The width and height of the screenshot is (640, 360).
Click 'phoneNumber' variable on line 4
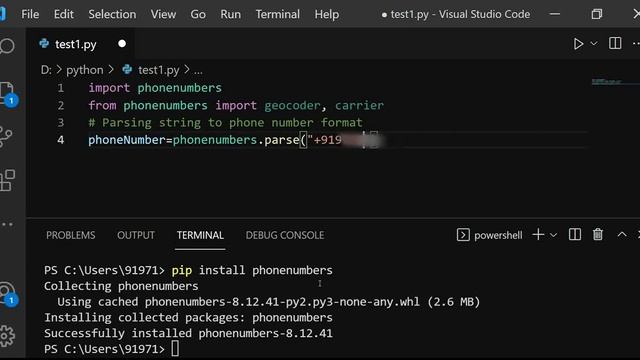tap(127, 140)
